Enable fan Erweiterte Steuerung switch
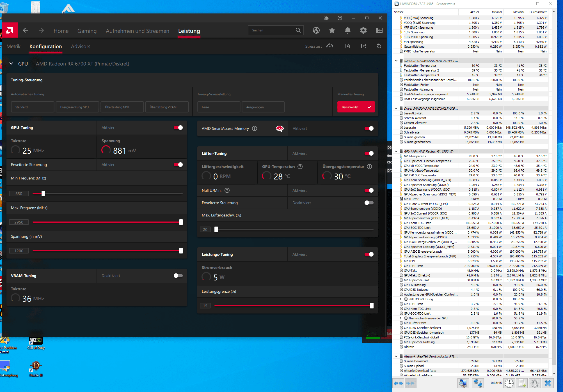 (369, 203)
